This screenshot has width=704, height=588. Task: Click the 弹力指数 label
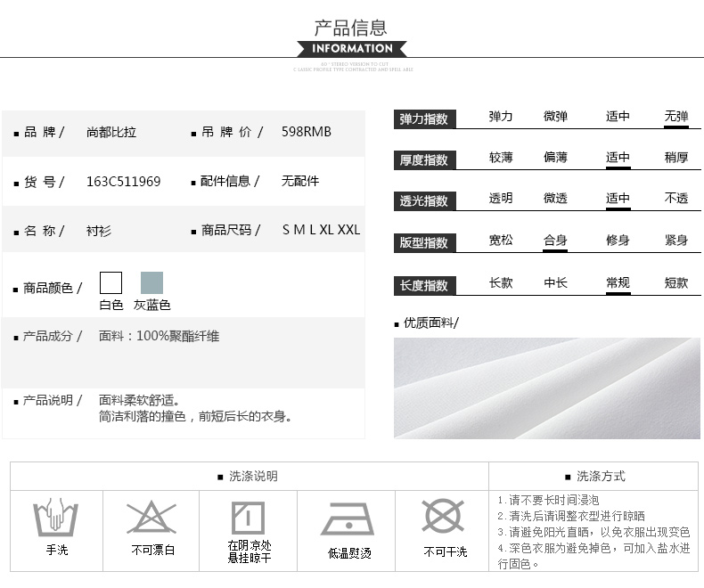[424, 119]
